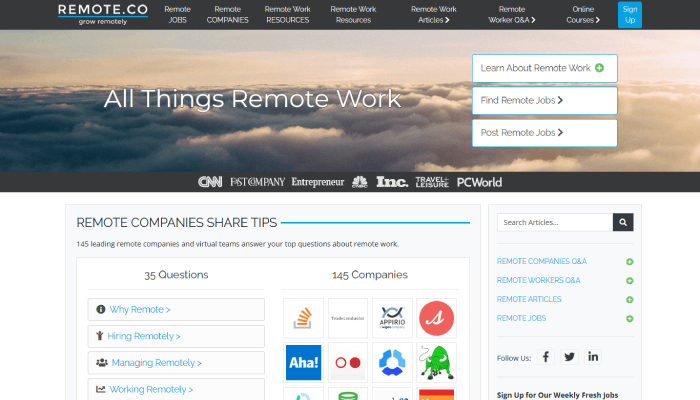Open the Stack Overflow company logo

[303, 318]
